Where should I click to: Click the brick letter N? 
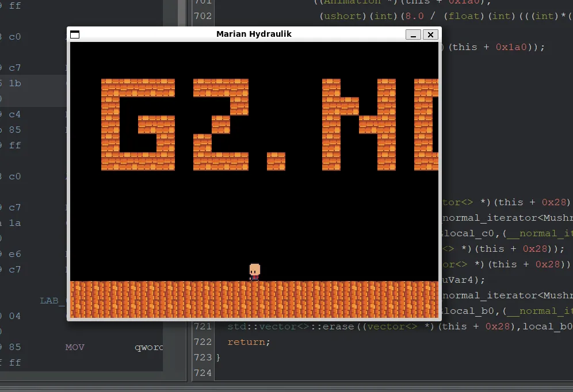click(359, 125)
